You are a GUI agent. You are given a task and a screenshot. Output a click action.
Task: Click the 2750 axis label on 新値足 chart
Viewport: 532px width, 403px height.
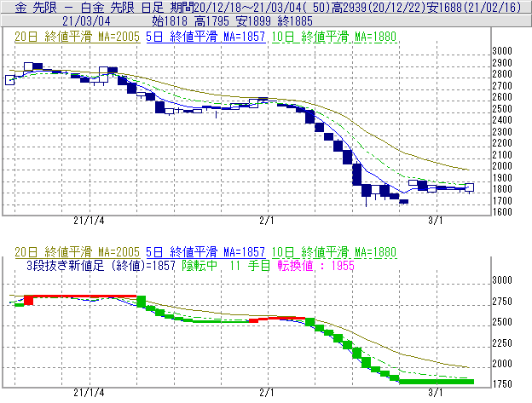(x=502, y=302)
